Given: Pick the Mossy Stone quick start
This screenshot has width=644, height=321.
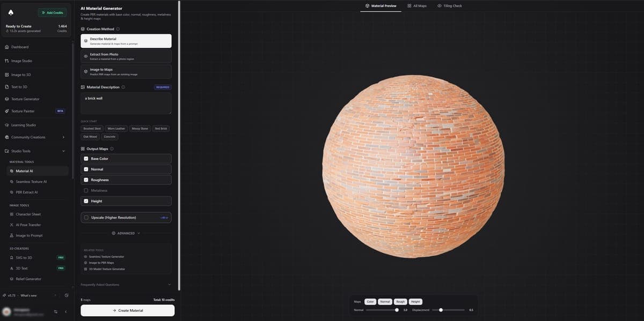Looking at the screenshot, I should tap(140, 129).
